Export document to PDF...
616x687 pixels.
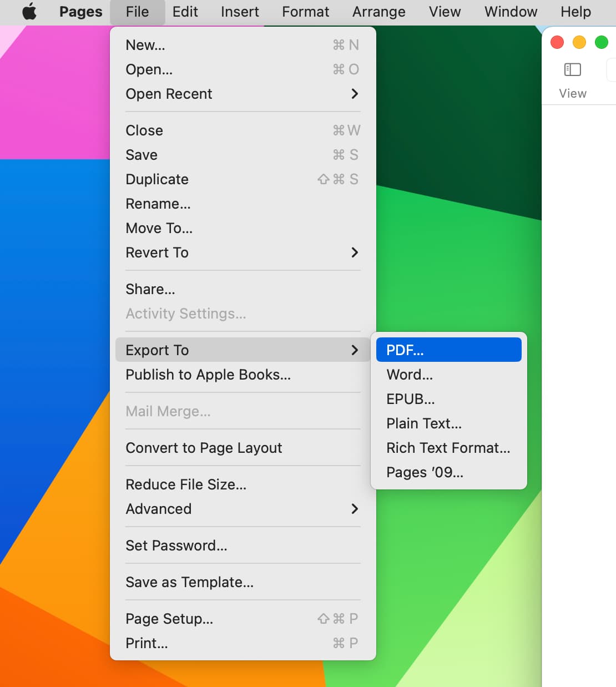coord(448,350)
